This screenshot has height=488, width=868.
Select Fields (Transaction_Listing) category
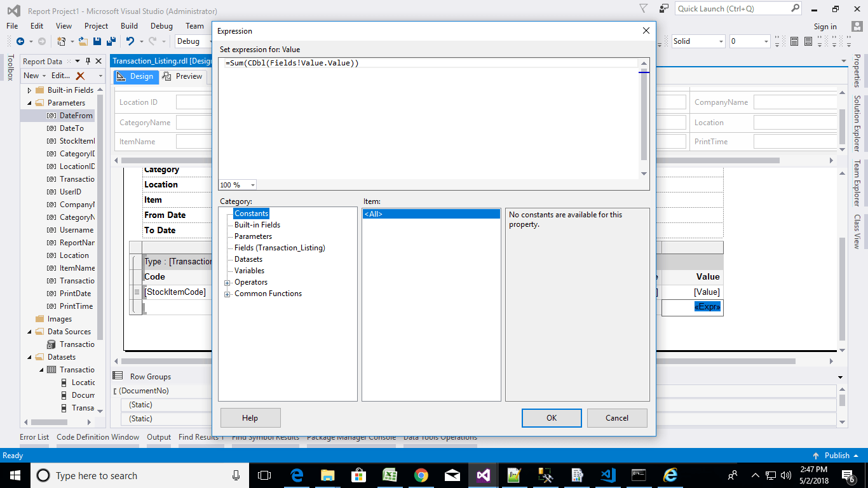280,248
